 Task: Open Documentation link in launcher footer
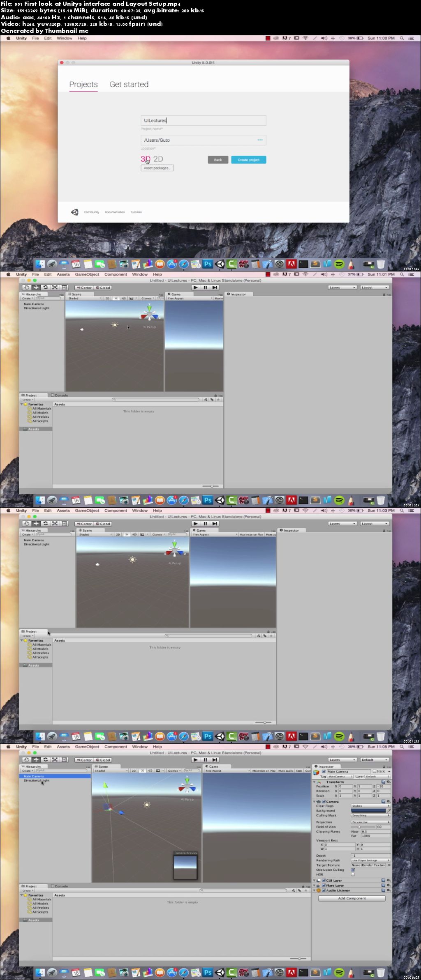click(115, 212)
